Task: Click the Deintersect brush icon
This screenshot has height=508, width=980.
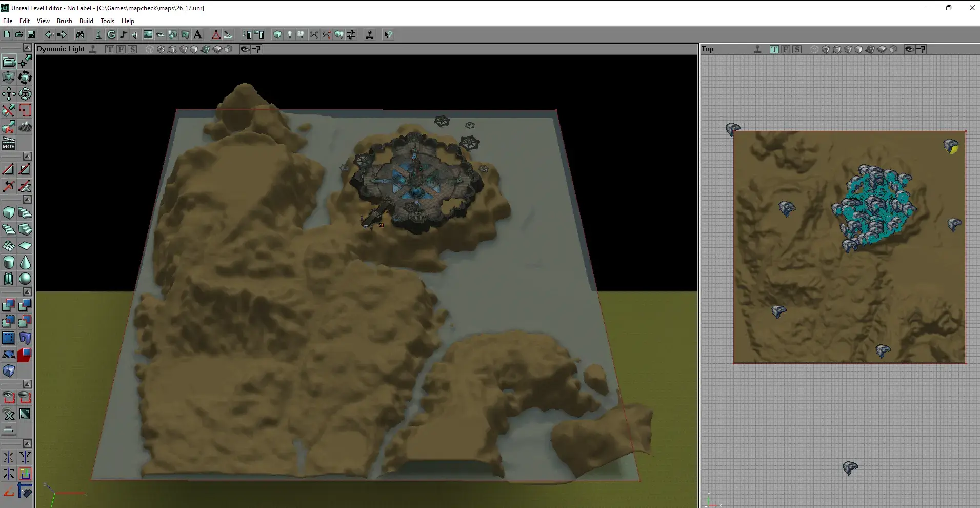Action: pos(25,322)
